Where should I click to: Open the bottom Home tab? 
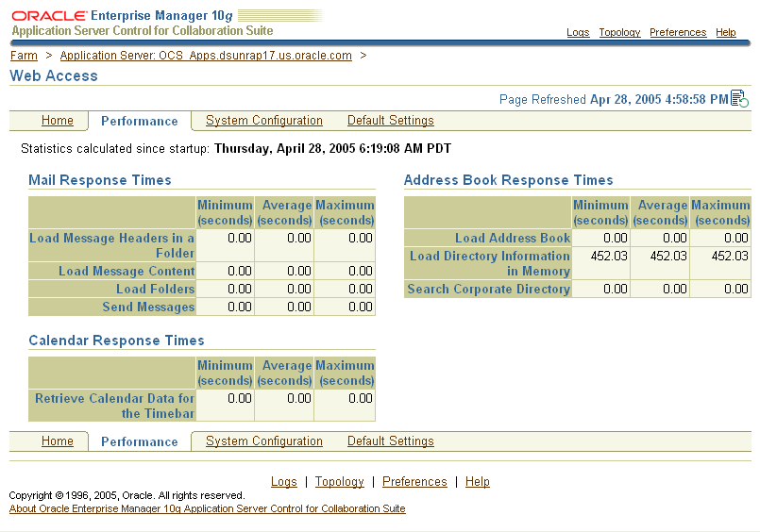click(x=58, y=441)
